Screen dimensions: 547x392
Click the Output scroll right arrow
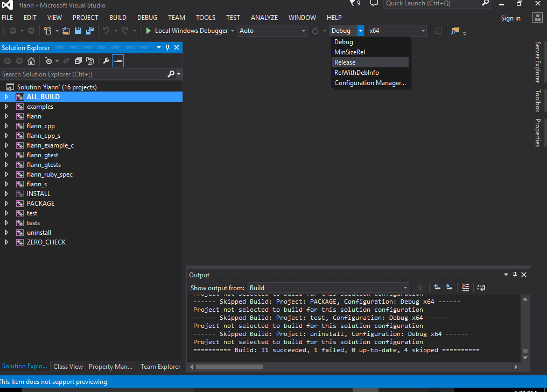pos(516,367)
